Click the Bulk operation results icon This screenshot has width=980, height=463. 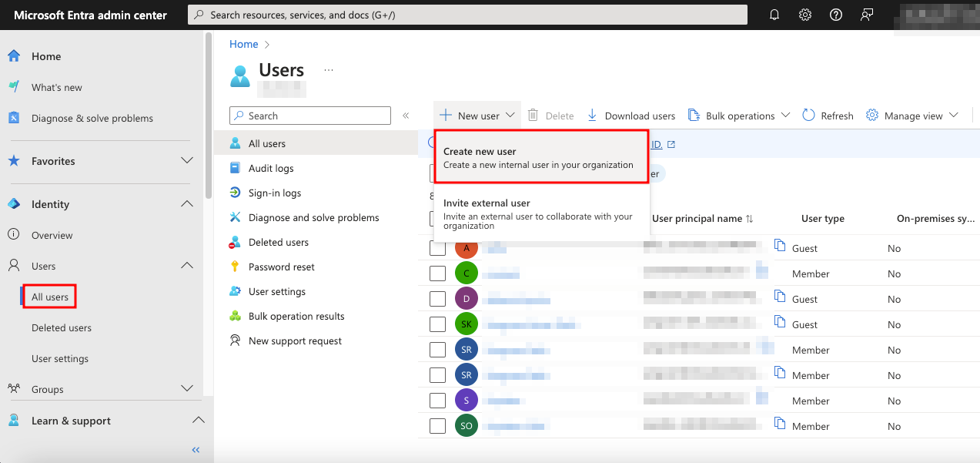[x=236, y=316]
